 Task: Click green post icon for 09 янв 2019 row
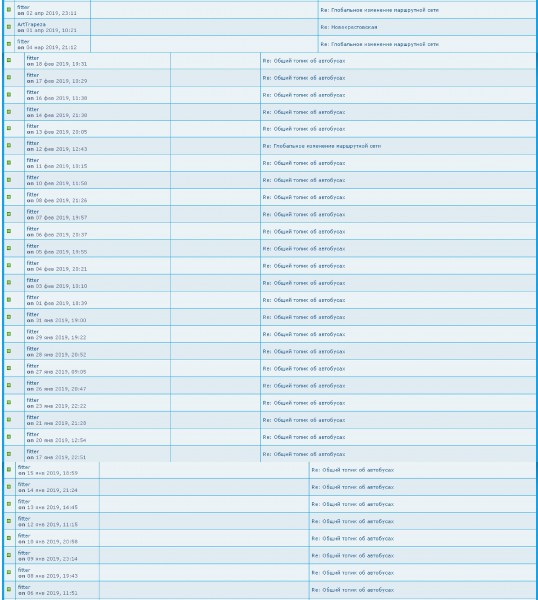9,556
